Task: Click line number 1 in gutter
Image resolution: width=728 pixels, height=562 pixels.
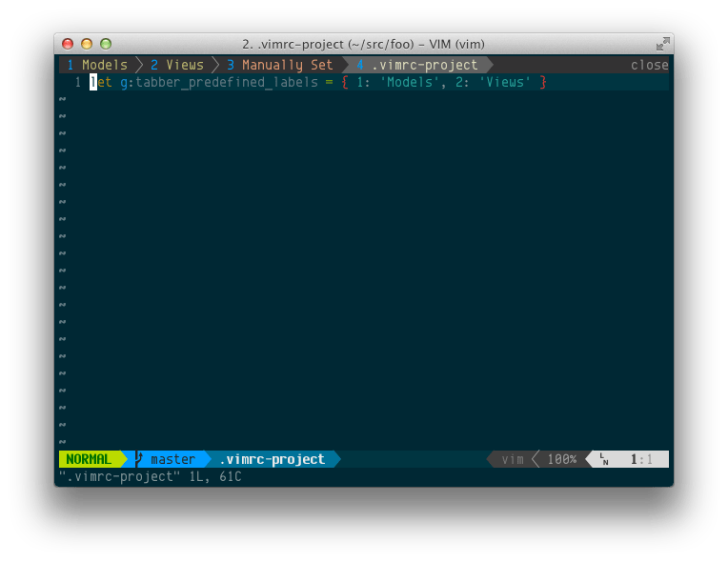Action: [78, 82]
